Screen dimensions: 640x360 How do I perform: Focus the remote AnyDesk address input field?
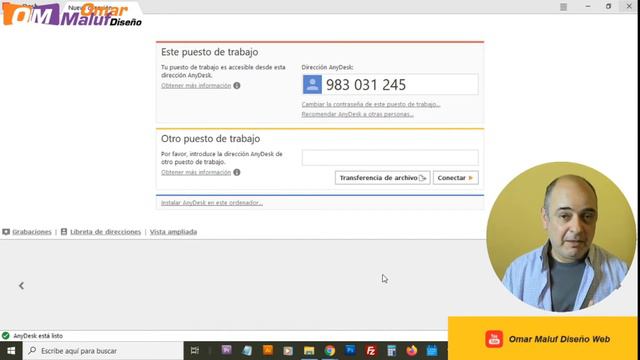pos(390,158)
